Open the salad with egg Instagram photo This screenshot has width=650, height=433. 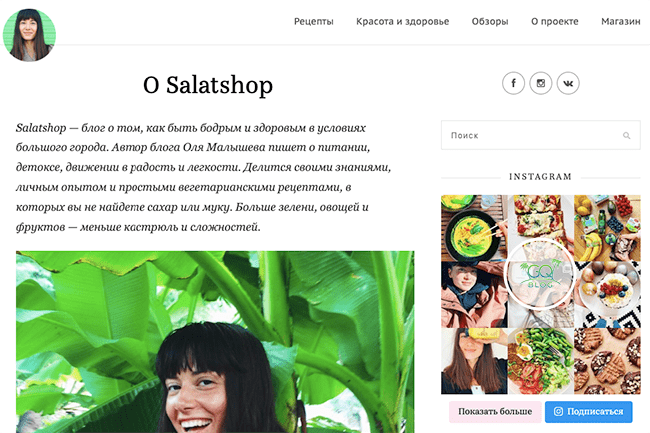click(x=541, y=361)
